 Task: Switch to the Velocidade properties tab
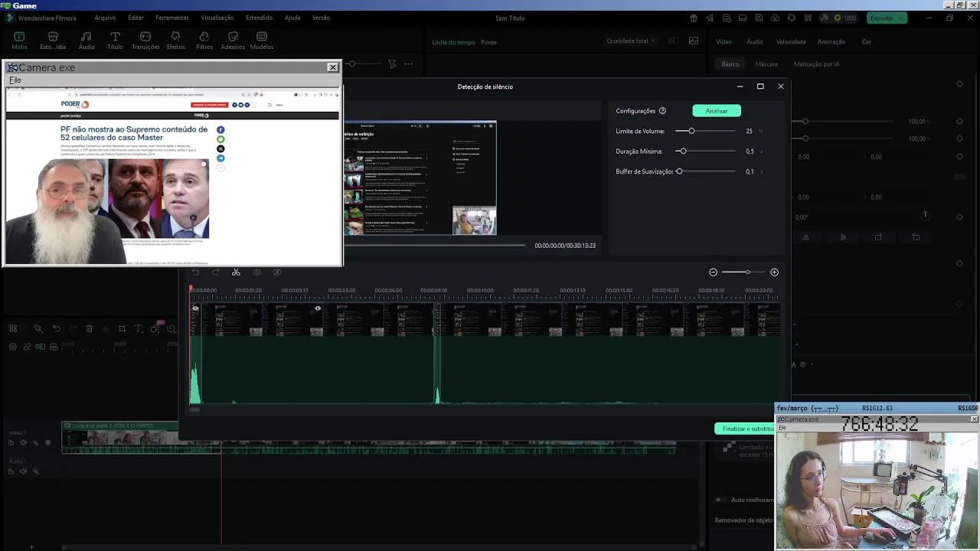791,42
